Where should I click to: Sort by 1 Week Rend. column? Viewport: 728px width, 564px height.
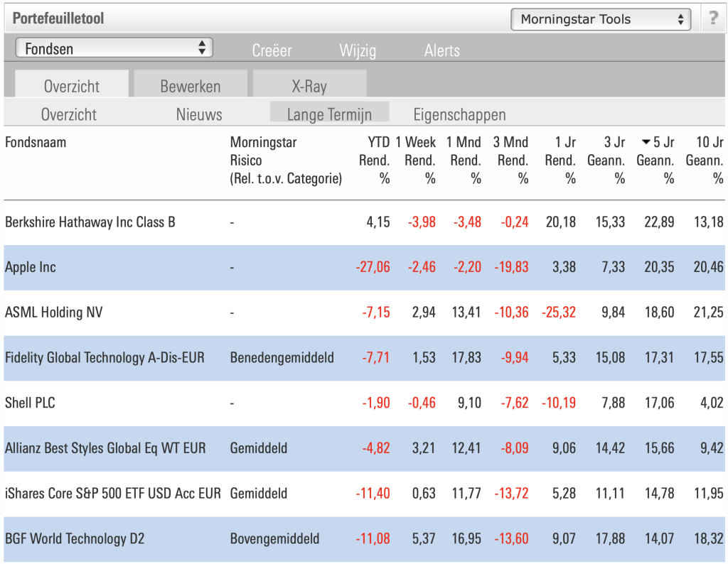(x=415, y=160)
